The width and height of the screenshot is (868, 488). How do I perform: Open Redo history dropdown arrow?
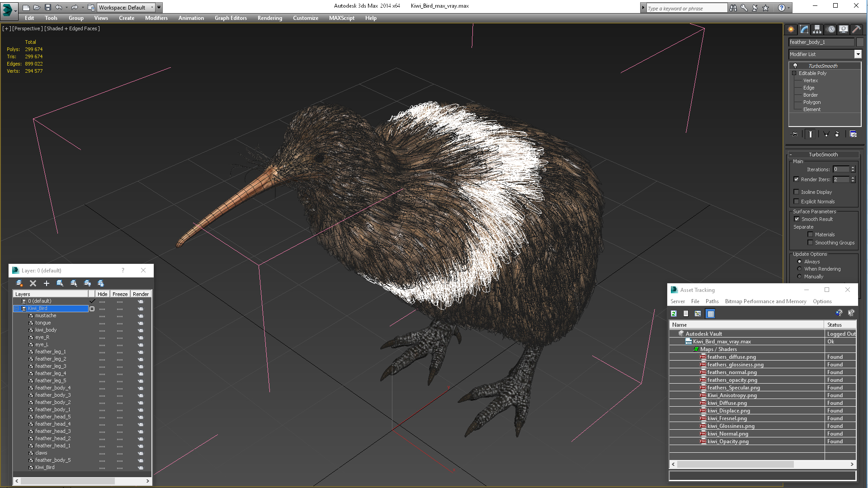pos(83,7)
